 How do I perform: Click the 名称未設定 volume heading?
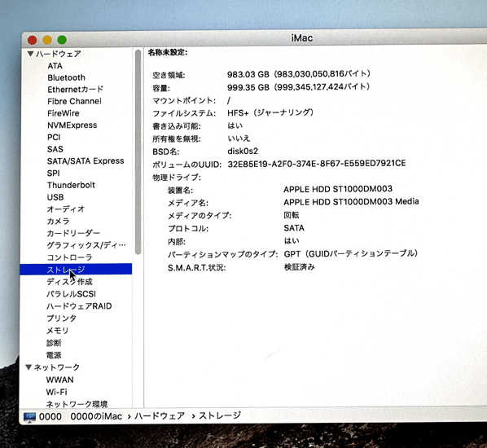tap(168, 52)
